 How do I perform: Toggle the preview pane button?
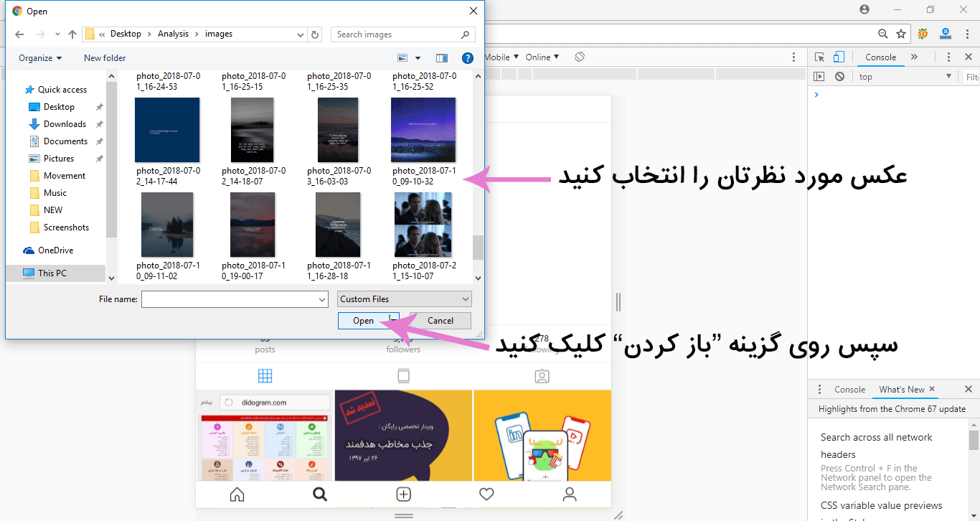tap(442, 58)
